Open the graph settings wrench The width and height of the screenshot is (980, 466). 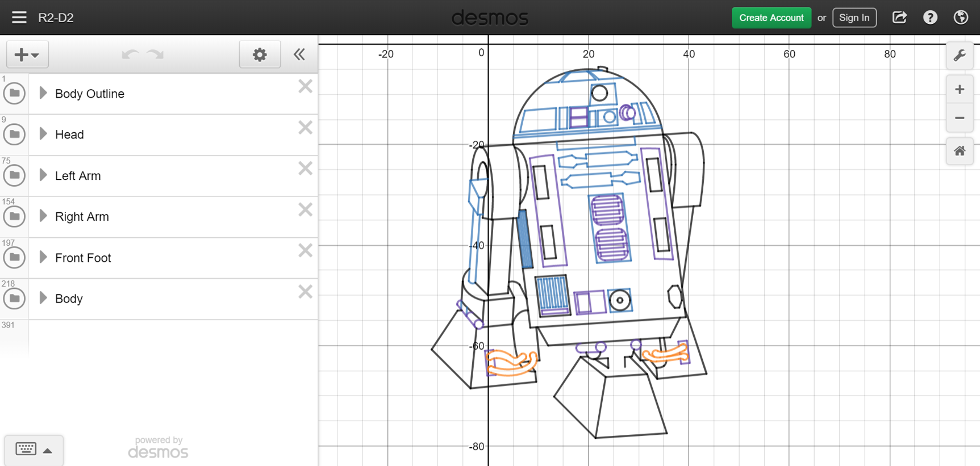pos(960,55)
